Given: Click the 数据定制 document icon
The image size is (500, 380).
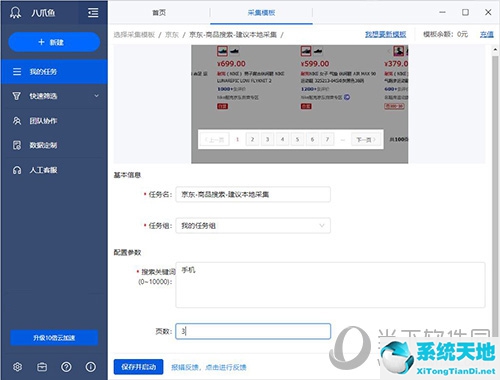Looking at the screenshot, I should 17,145.
